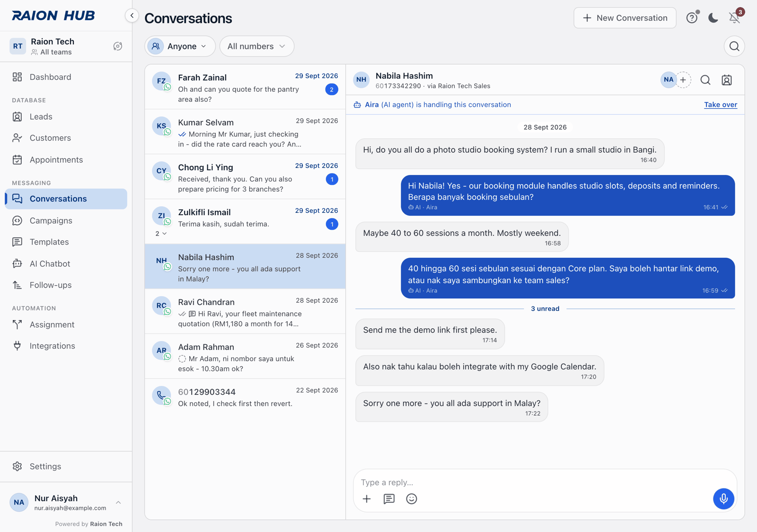Select Raion Tech All teams workspace switcher

coord(59,46)
